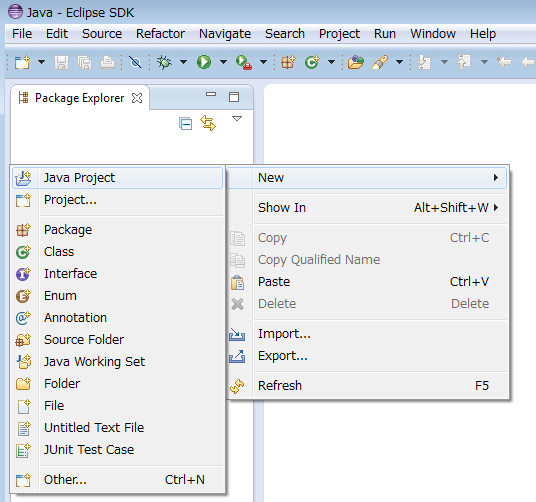Open the Package Explorer view menu triangle
This screenshot has width=536, height=502.
click(x=237, y=119)
